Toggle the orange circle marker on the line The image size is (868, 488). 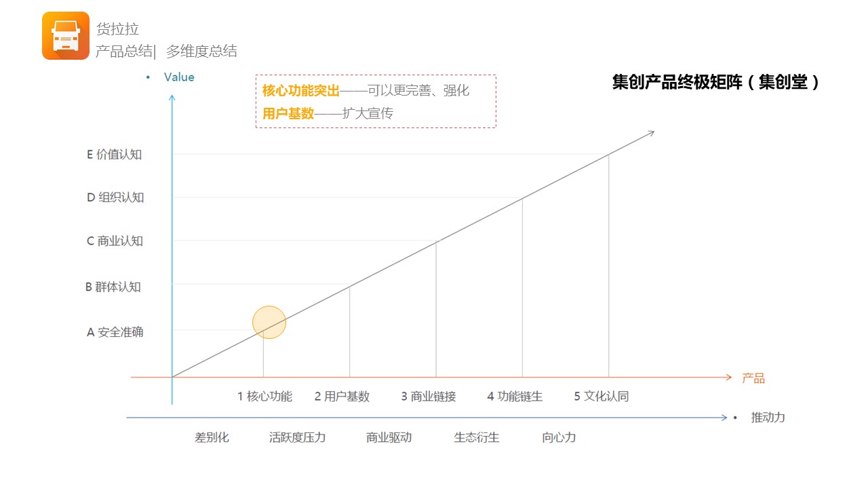[x=269, y=321]
